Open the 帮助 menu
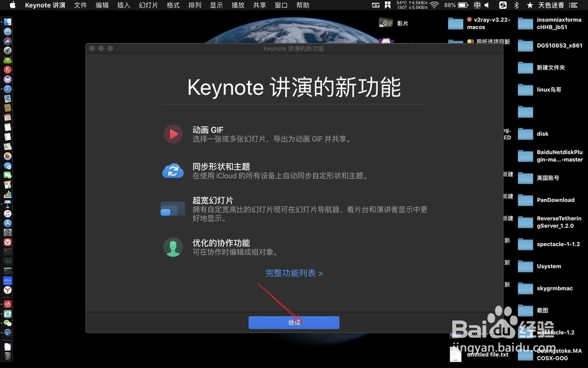 (303, 5)
